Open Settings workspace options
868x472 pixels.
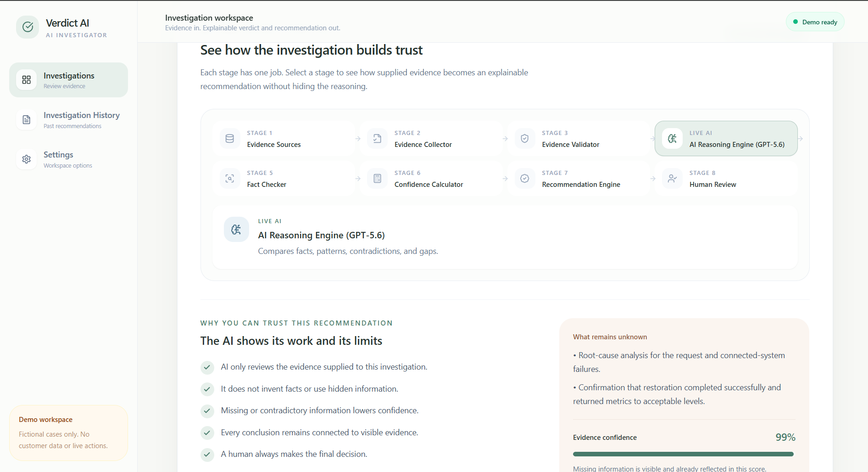(x=68, y=159)
